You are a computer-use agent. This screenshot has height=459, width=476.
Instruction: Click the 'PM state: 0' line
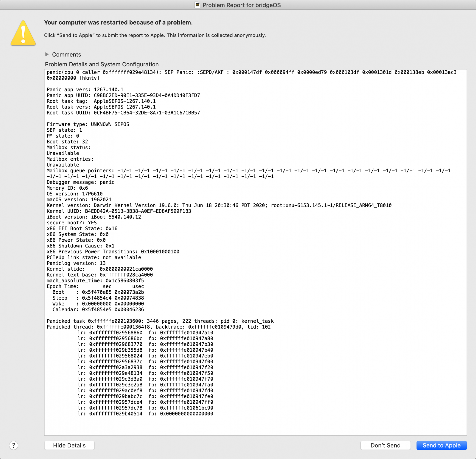(63, 136)
